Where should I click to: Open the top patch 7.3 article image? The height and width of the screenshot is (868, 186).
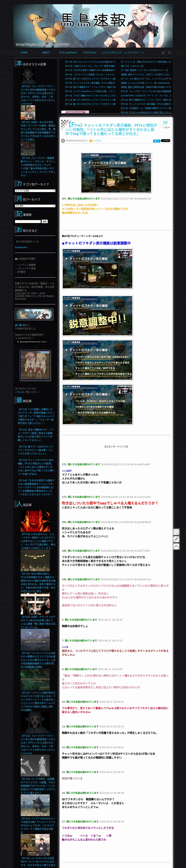click(116, 173)
